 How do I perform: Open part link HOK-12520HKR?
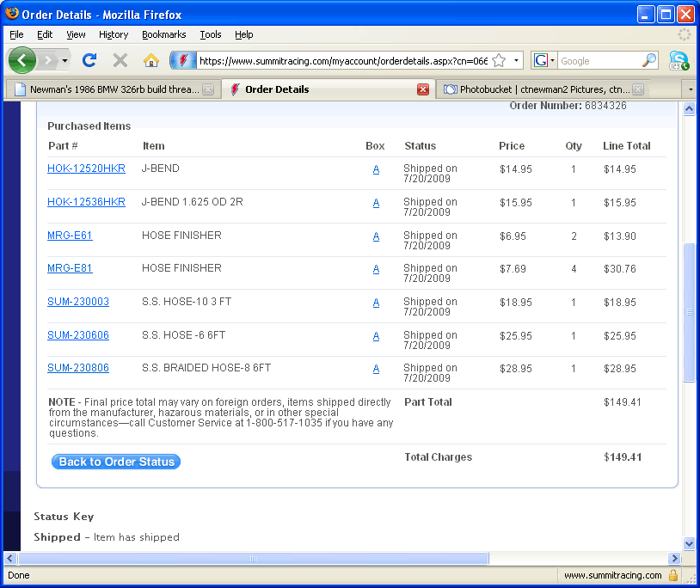[86, 168]
